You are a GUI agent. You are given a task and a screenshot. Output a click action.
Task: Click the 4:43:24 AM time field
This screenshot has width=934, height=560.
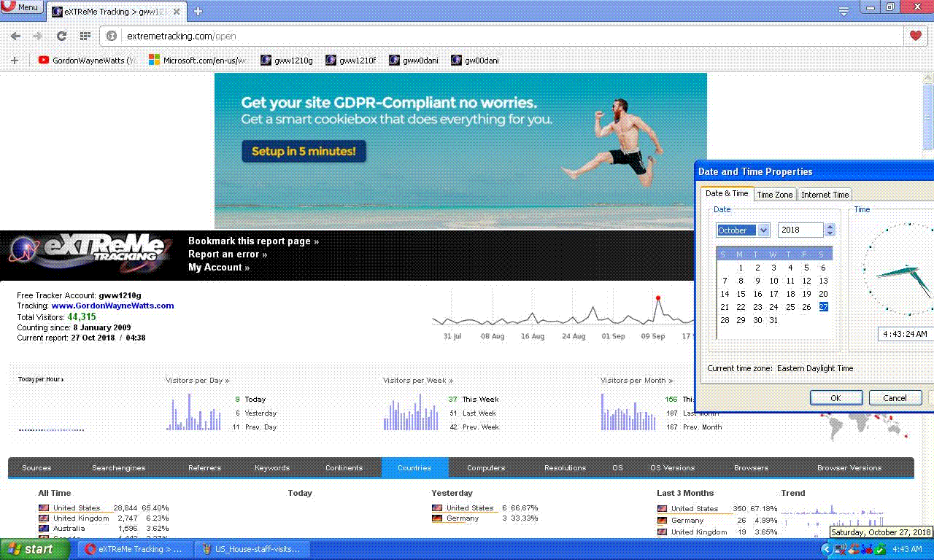[906, 334]
